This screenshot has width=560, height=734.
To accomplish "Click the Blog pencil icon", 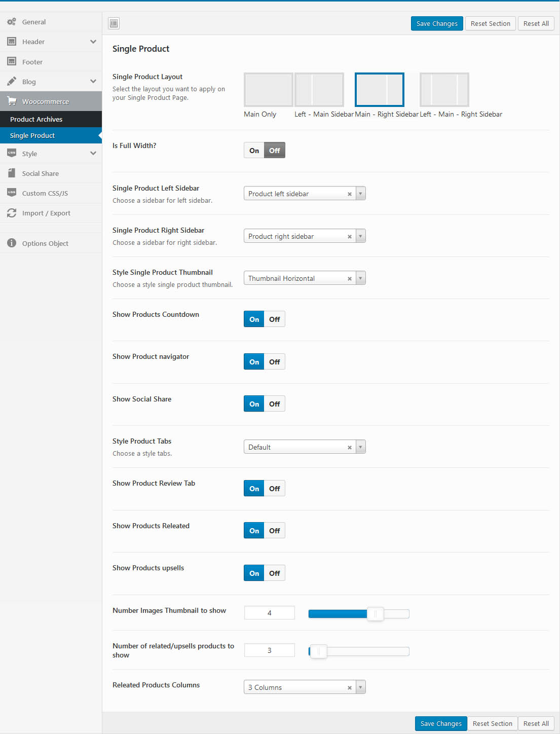I will click(12, 82).
